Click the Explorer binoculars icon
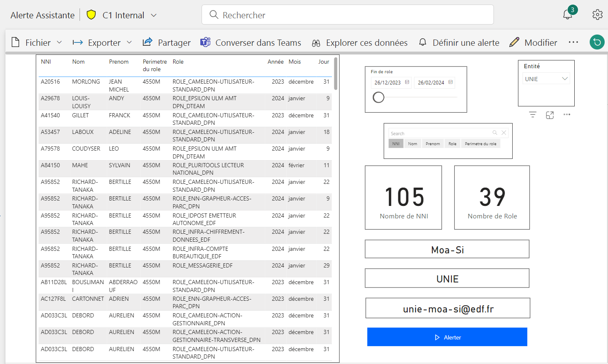 [316, 43]
